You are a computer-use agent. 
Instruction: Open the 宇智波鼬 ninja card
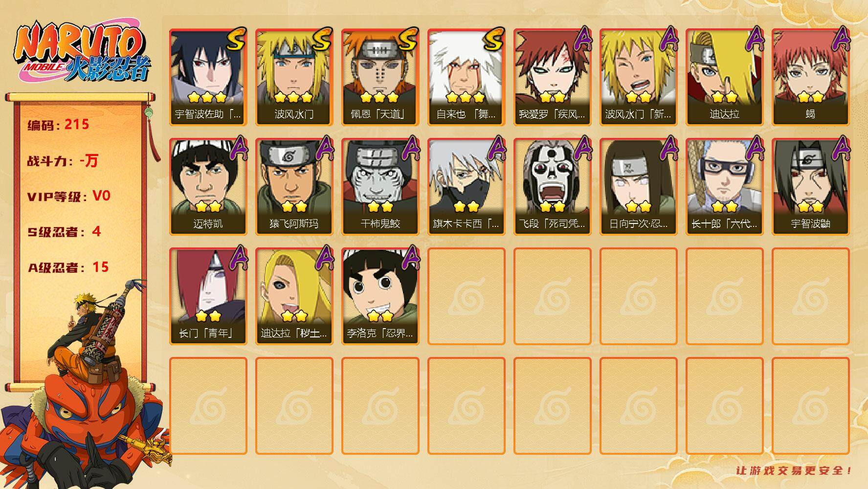(x=811, y=187)
